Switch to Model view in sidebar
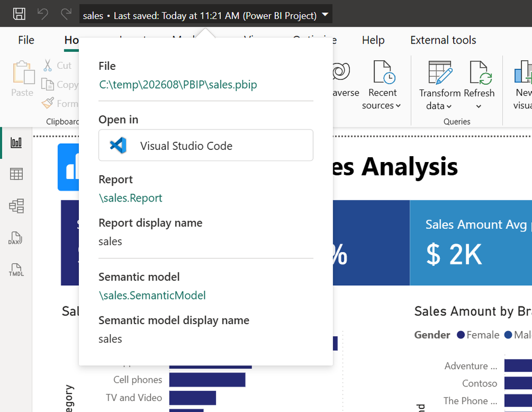Image resolution: width=532 pixels, height=412 pixels. pyautogui.click(x=17, y=206)
